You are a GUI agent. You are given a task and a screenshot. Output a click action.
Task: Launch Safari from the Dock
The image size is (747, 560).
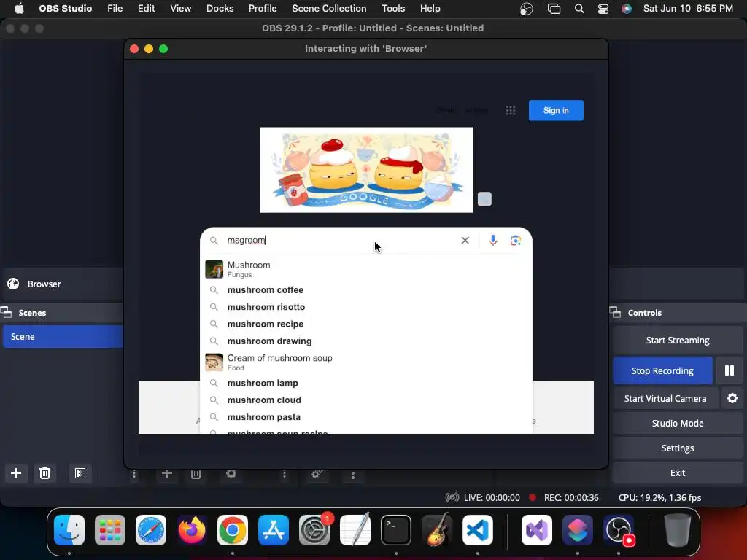tap(151, 530)
